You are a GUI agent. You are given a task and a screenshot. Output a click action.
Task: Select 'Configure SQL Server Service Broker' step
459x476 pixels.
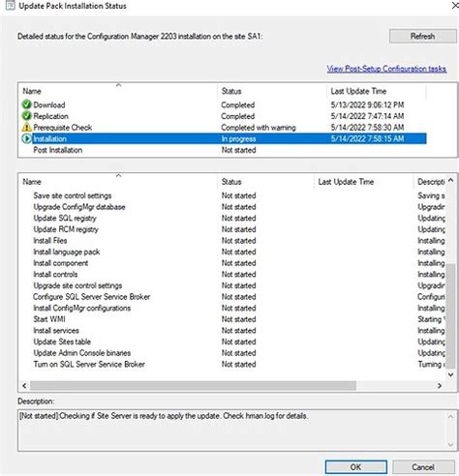tap(92, 297)
